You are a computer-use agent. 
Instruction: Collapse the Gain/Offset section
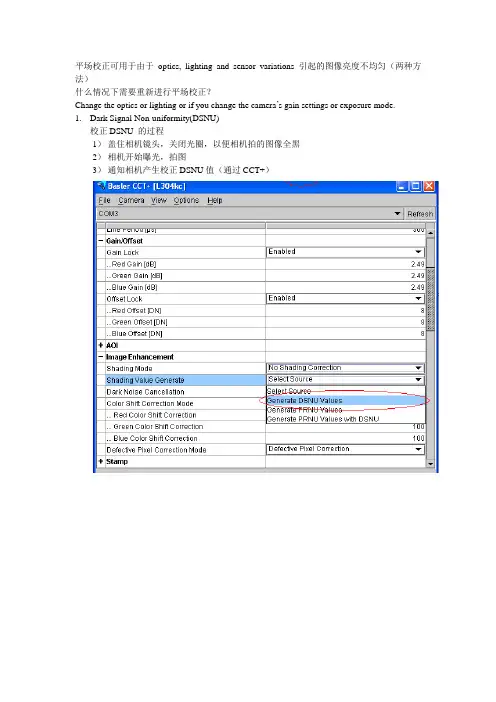[x=101, y=241]
